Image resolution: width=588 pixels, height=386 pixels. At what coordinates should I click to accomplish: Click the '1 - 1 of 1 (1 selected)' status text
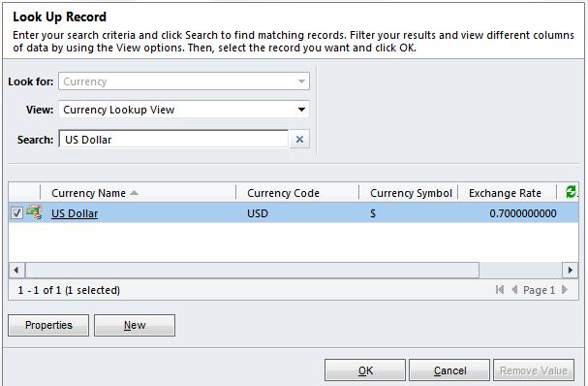(x=69, y=290)
